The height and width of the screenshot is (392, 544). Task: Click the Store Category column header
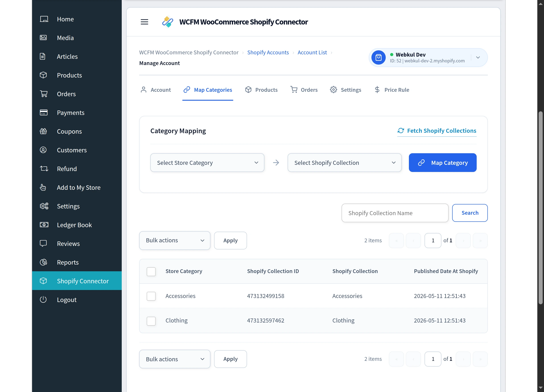click(184, 271)
